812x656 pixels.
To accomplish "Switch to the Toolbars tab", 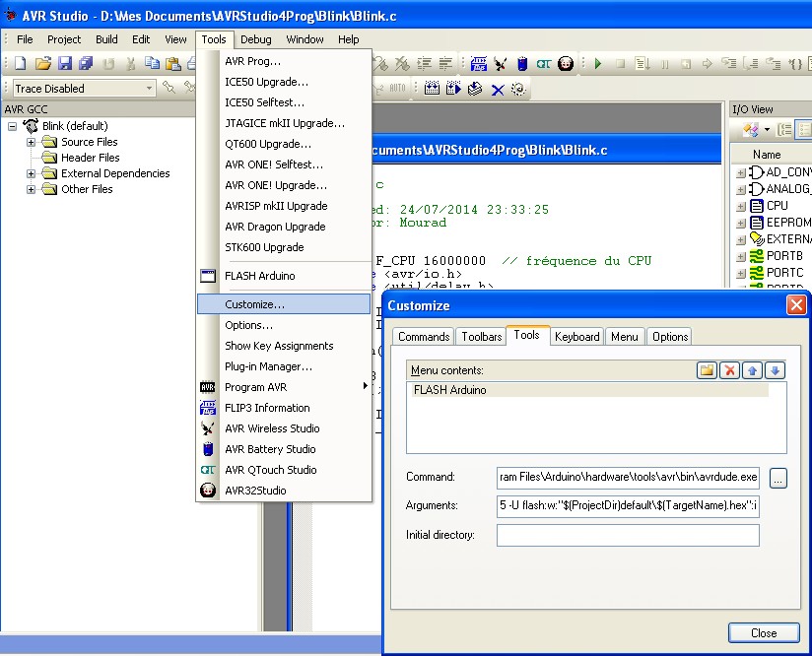I will coord(482,337).
